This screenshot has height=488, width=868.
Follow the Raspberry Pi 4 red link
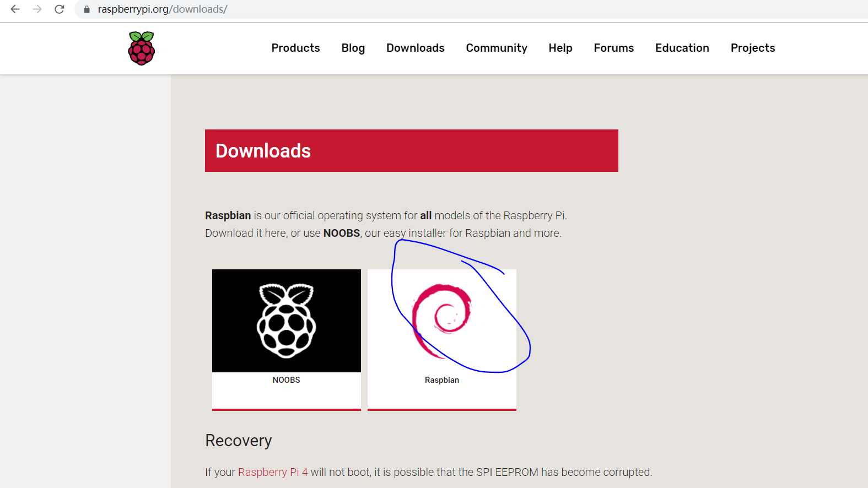[273, 472]
